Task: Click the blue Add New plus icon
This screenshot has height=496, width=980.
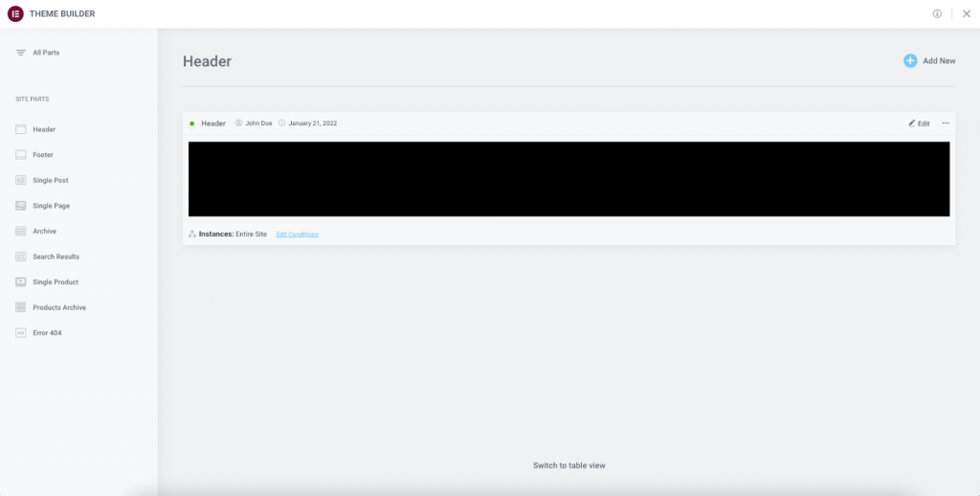Action: (x=910, y=61)
